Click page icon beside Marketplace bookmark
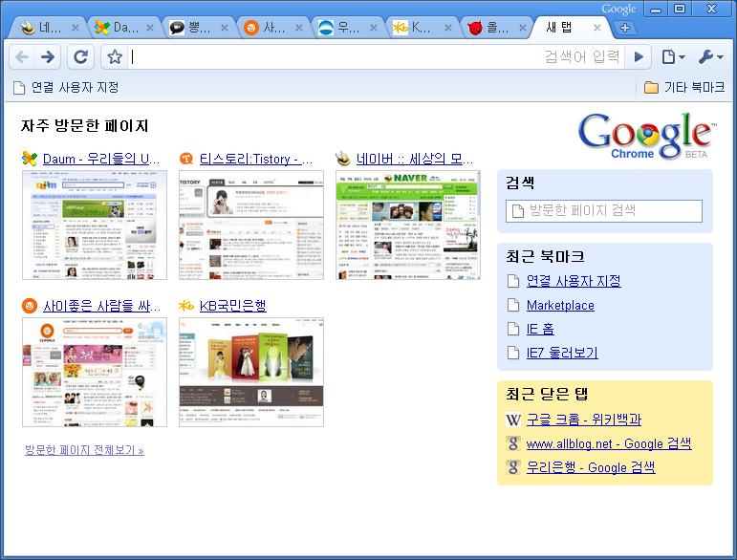 pos(513,306)
